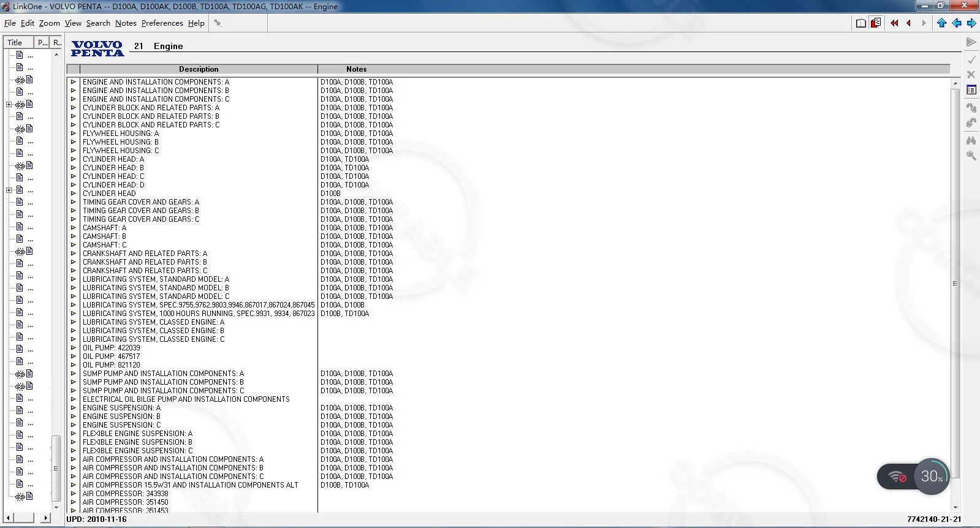Image resolution: width=980 pixels, height=528 pixels.
Task: Select the R.. column header in tree panel
Action: (56, 42)
